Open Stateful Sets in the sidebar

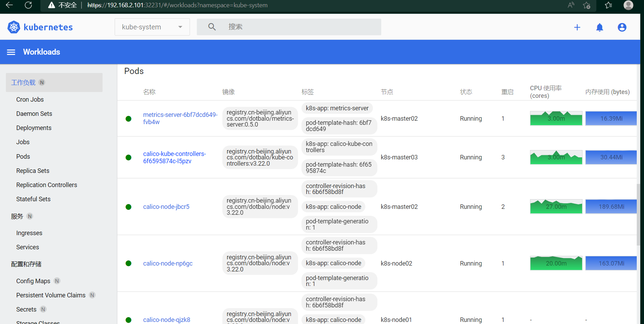click(x=33, y=199)
